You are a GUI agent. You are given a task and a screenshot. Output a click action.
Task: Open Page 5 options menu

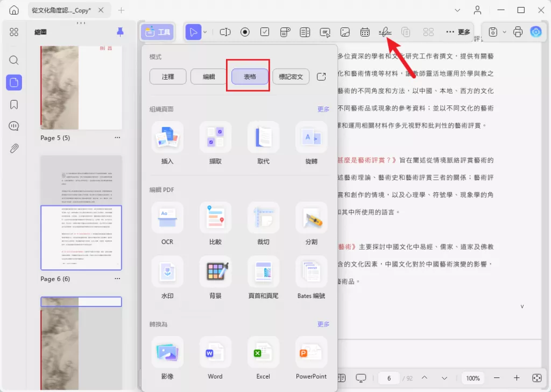[x=117, y=138]
